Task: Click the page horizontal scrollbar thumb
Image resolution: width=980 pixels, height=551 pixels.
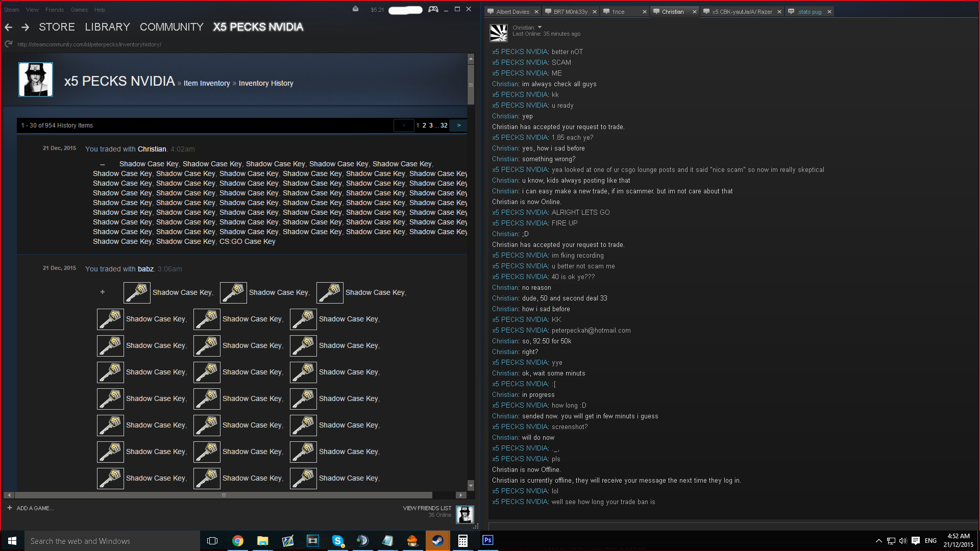Action: (x=223, y=495)
